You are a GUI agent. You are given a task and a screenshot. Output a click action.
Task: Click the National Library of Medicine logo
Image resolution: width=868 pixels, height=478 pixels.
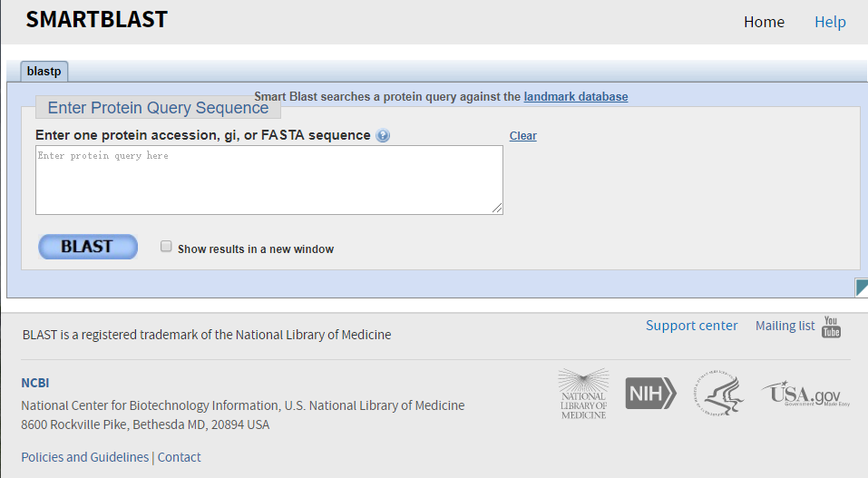click(582, 394)
